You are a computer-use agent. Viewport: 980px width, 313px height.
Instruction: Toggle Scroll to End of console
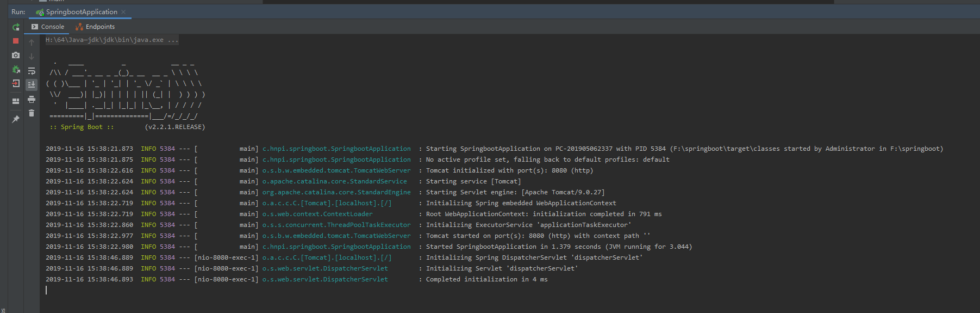pos(32,84)
